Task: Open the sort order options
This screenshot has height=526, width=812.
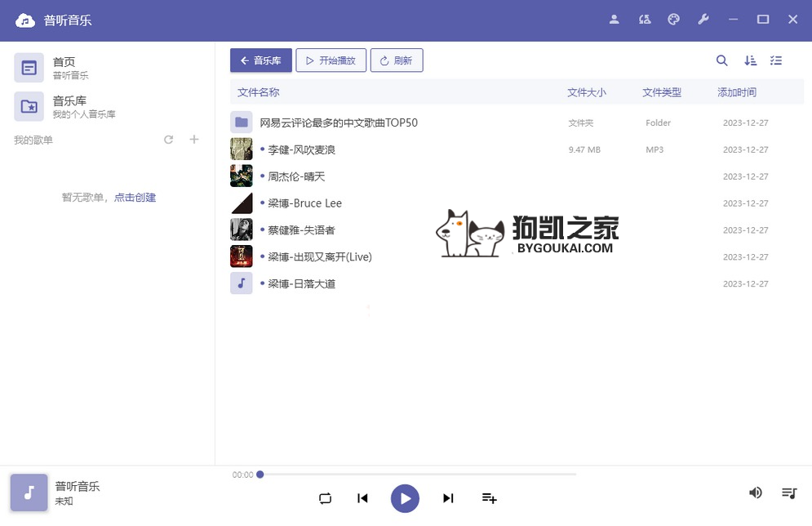Action: [x=750, y=60]
